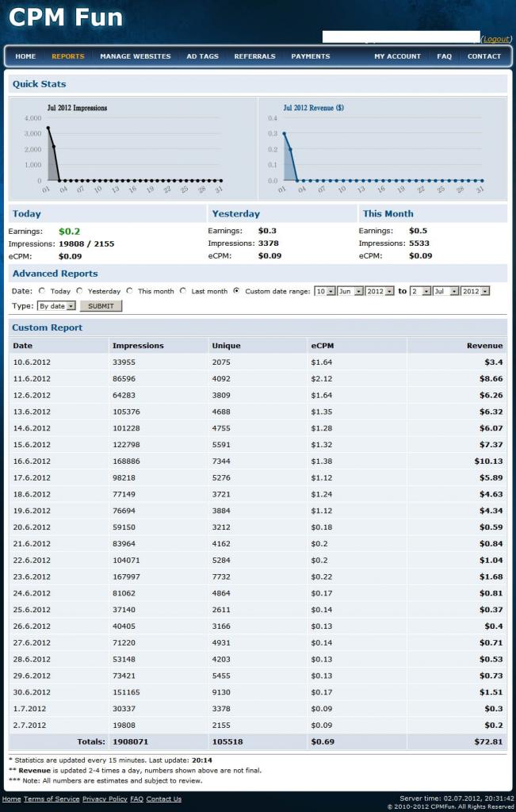Open the end day dropdown showing 2
The image size is (516, 812).
pos(420,291)
